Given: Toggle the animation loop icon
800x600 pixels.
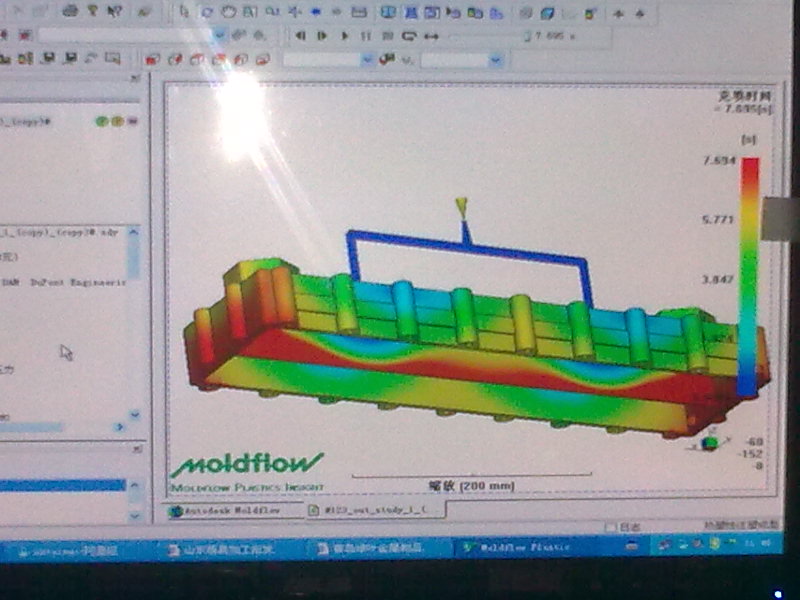Looking at the screenshot, I should pyautogui.click(x=409, y=36).
